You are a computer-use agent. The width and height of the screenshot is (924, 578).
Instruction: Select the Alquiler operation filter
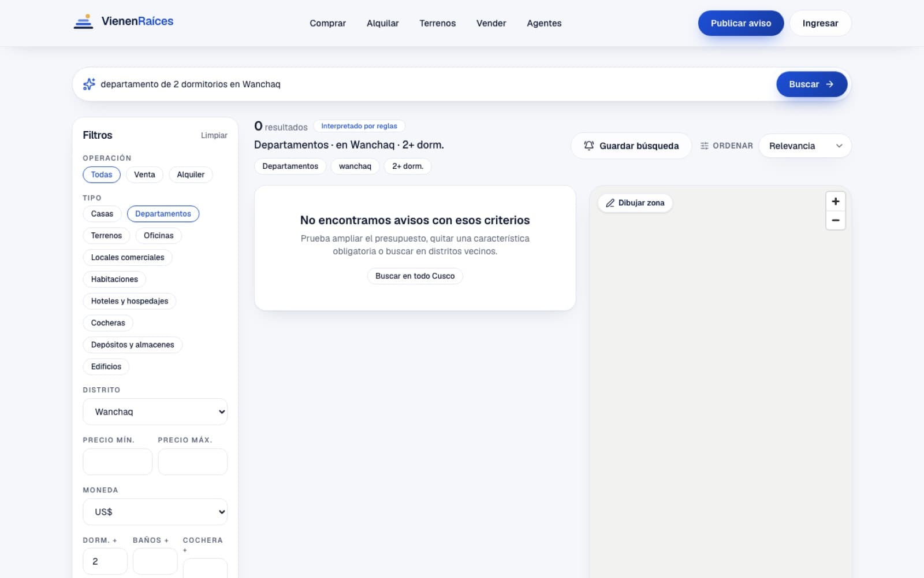click(191, 175)
